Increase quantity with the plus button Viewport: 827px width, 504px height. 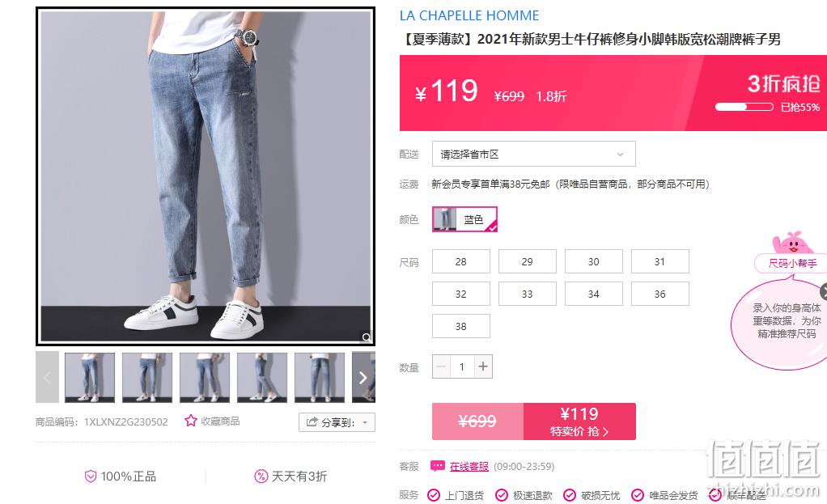(x=482, y=366)
